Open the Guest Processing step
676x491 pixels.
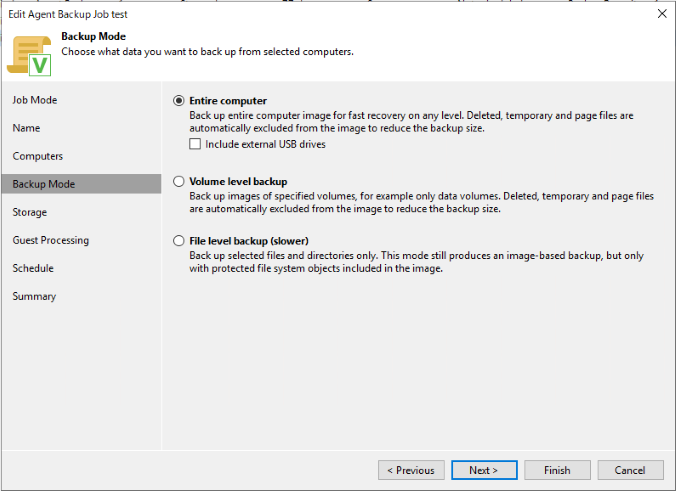(x=51, y=240)
